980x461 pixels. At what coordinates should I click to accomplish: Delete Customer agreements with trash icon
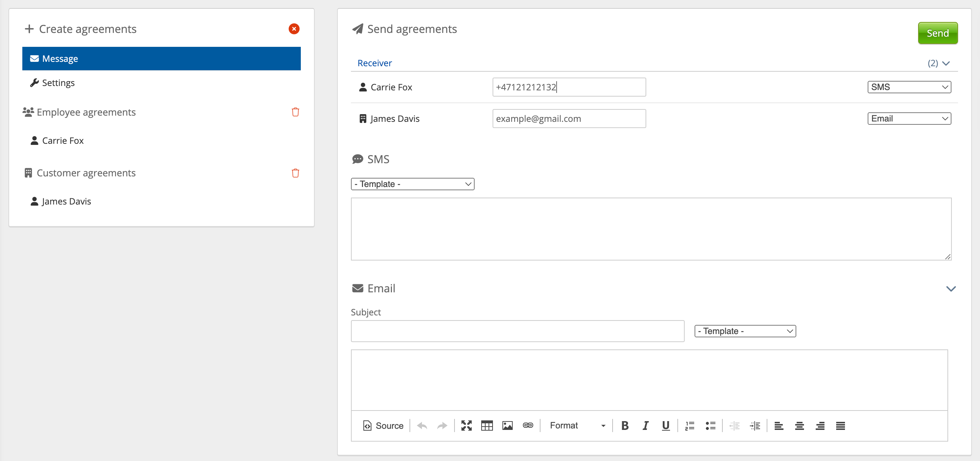[x=295, y=173]
